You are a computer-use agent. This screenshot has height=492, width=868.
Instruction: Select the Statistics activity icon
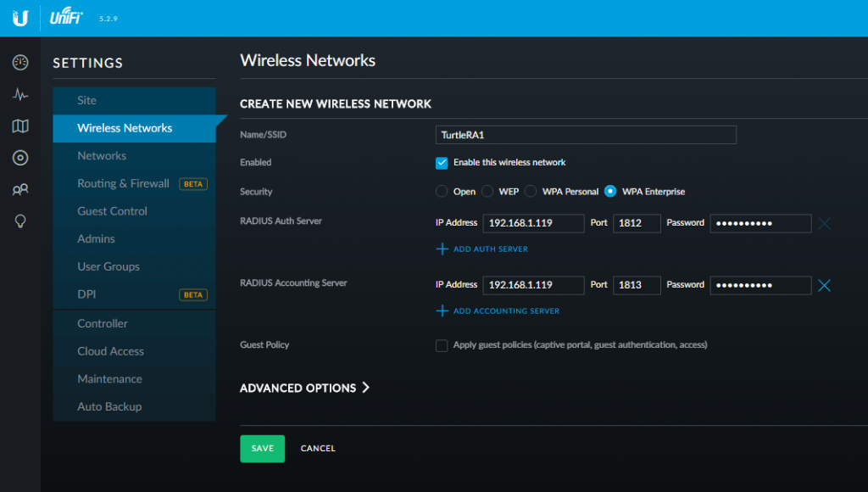[x=19, y=94]
